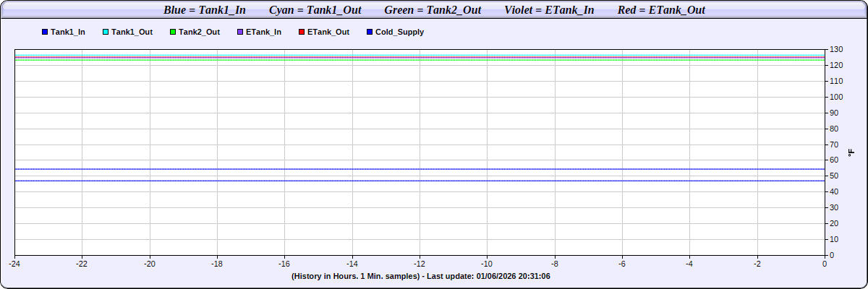Click the -12 hour x-axis label

click(420, 264)
